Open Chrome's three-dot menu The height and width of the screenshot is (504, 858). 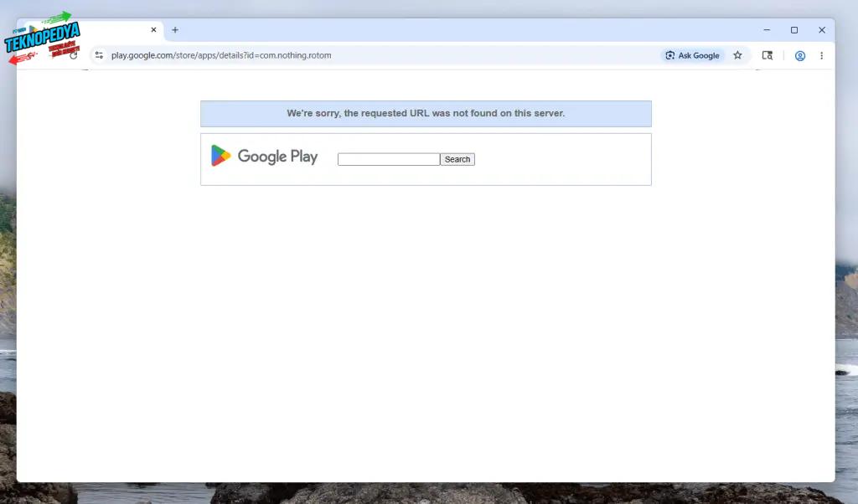(821, 56)
